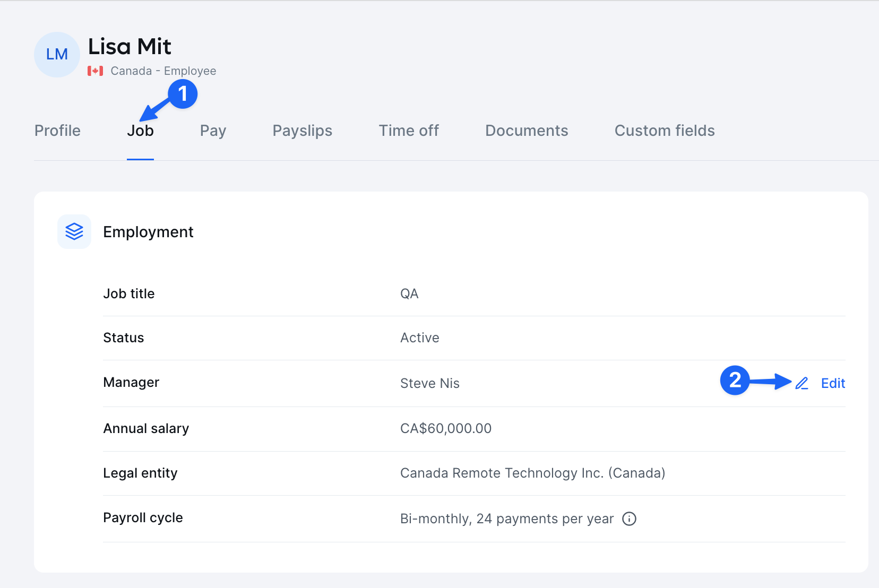Switch to the Custom fields tab

664,131
